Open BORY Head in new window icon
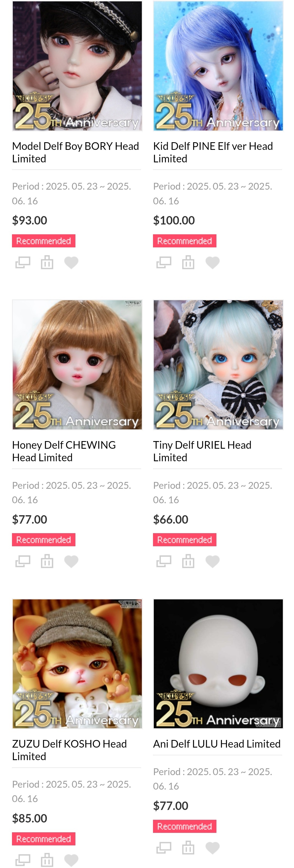 click(x=23, y=262)
